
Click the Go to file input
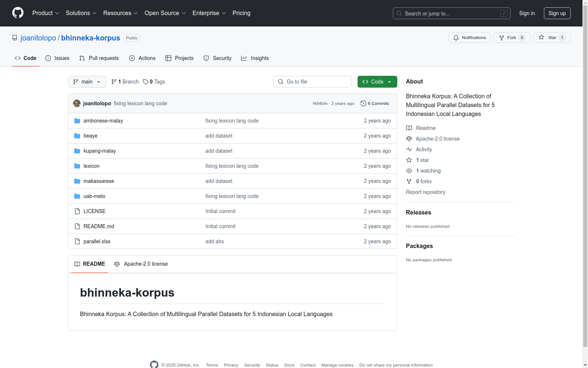pyautogui.click(x=312, y=82)
